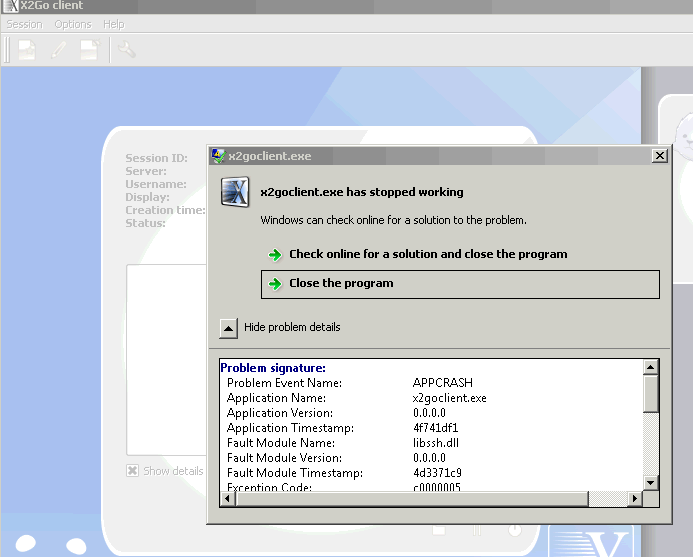Collapse details with Hide problem details arrow
Screen dimensions: 693x557
point(228,328)
